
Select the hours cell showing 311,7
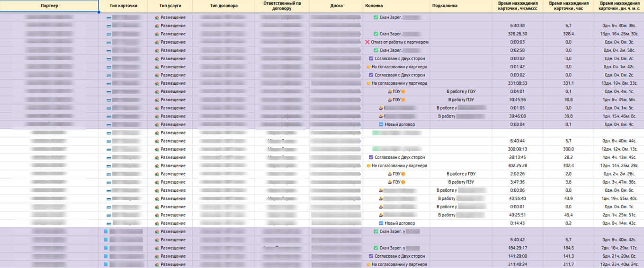click(568, 265)
